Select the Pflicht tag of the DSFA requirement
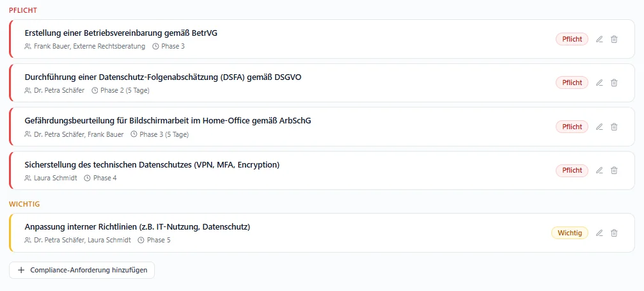This screenshot has height=291, width=644. click(572, 83)
